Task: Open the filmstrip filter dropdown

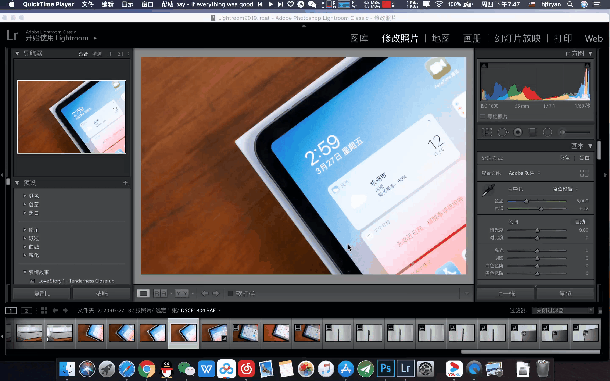Action: [x=563, y=310]
